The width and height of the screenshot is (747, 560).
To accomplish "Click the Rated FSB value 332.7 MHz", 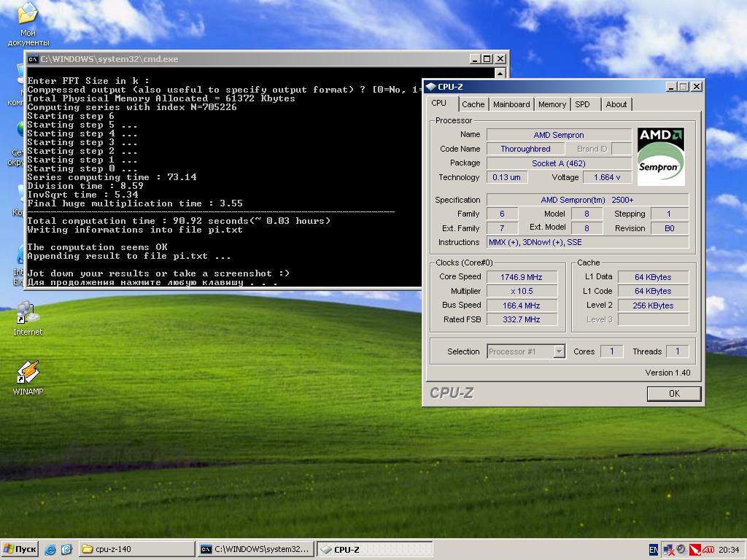I will coord(522,319).
